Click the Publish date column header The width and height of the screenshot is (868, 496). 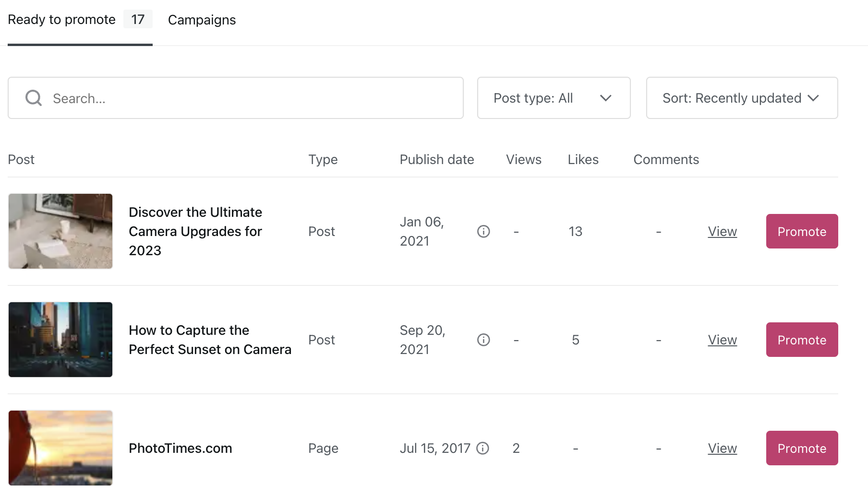pyautogui.click(x=437, y=159)
